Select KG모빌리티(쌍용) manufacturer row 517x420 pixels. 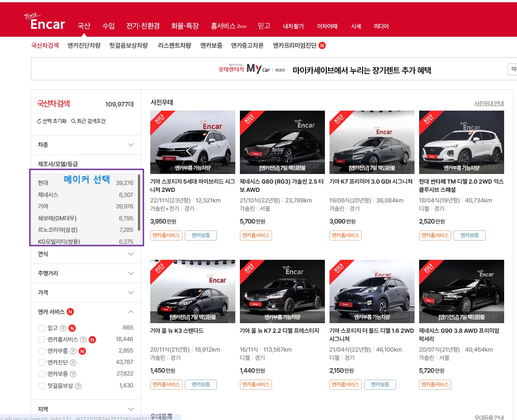tap(85, 241)
